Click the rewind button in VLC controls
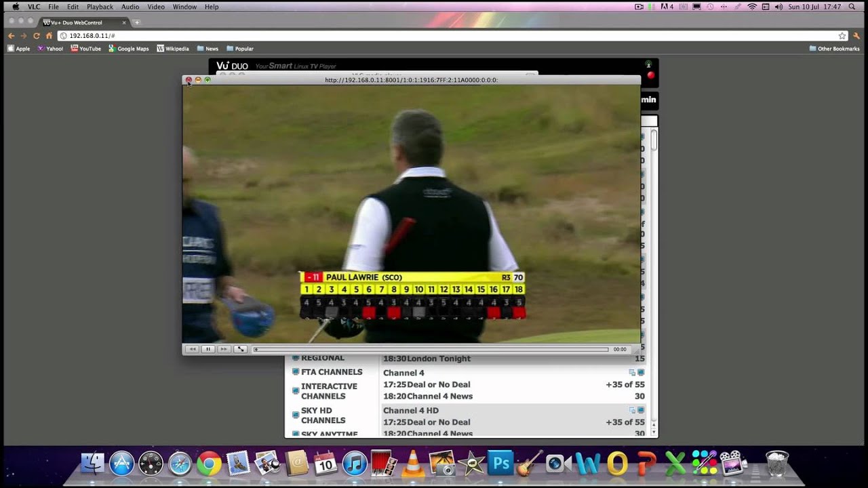This screenshot has width=868, height=488. point(192,349)
